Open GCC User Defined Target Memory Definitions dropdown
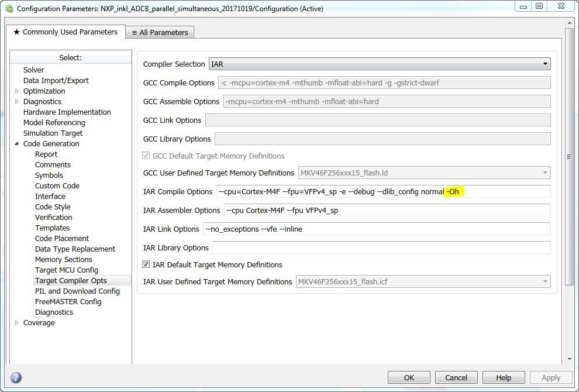The height and width of the screenshot is (392, 579). pos(424,173)
